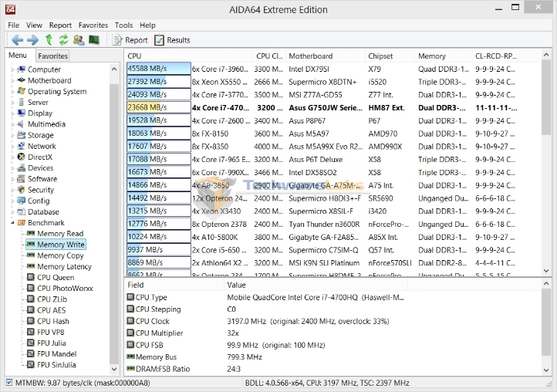Select CPU Queen benchmark

56,278
